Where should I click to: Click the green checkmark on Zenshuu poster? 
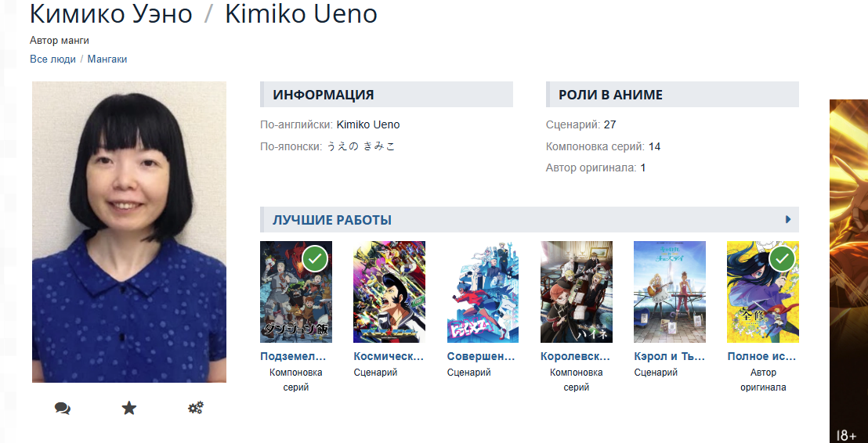(x=782, y=258)
